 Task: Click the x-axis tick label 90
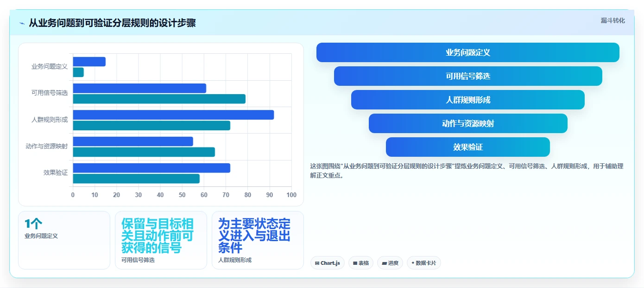point(270,195)
